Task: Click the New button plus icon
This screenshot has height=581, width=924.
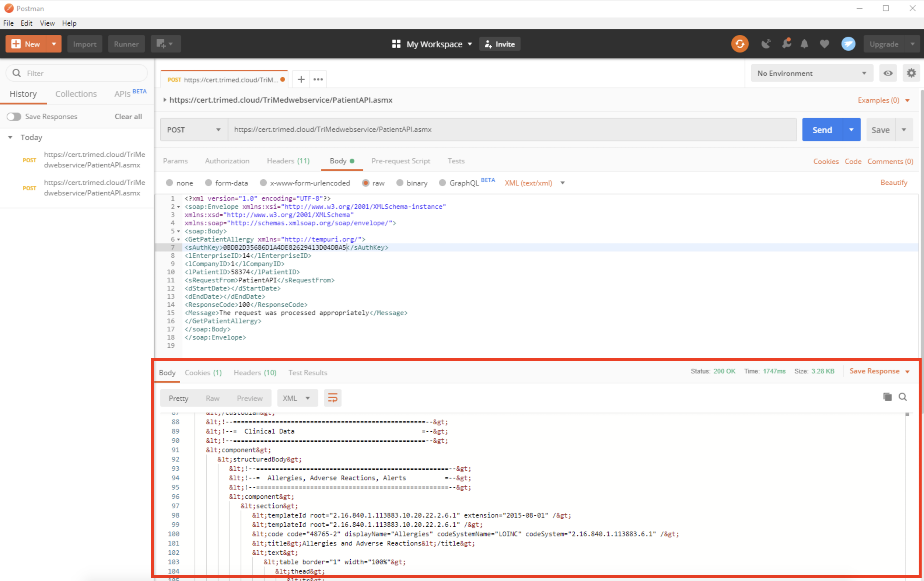Action: 16,44
